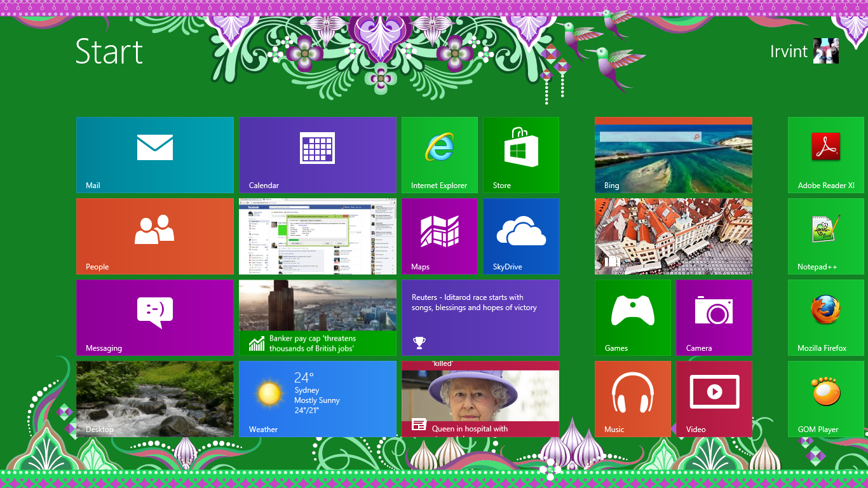Click the 'People' tile label
The height and width of the screenshot is (488, 868).
(97, 267)
